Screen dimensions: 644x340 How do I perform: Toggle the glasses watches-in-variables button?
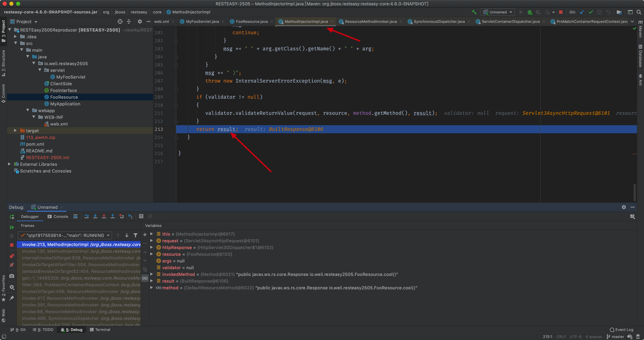[x=145, y=278]
